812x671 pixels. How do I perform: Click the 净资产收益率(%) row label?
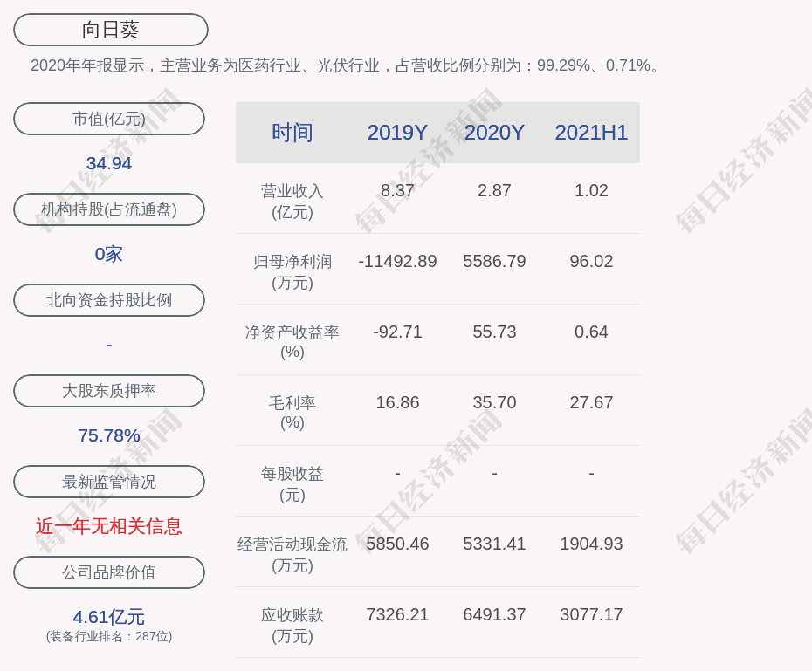(292, 341)
